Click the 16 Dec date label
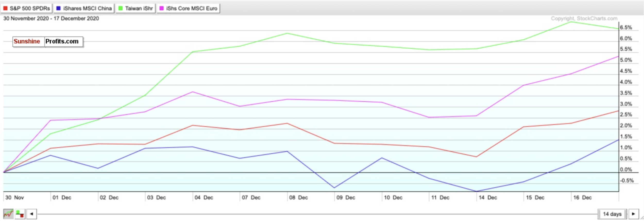This screenshot has width=644, height=221. pyautogui.click(x=582, y=197)
